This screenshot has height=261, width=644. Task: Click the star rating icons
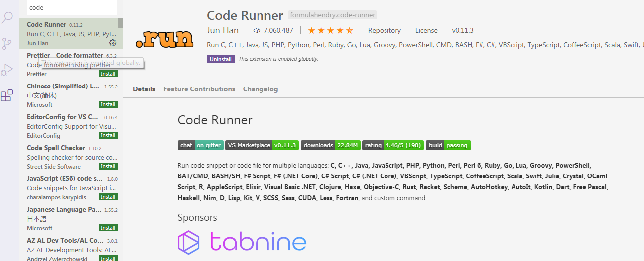pos(330,31)
